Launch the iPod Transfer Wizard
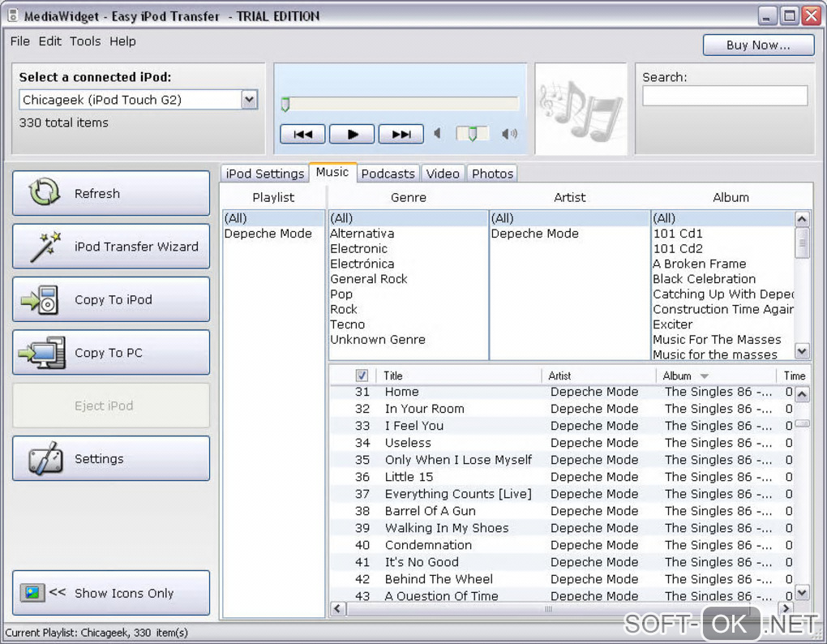The image size is (827, 644). tap(111, 247)
